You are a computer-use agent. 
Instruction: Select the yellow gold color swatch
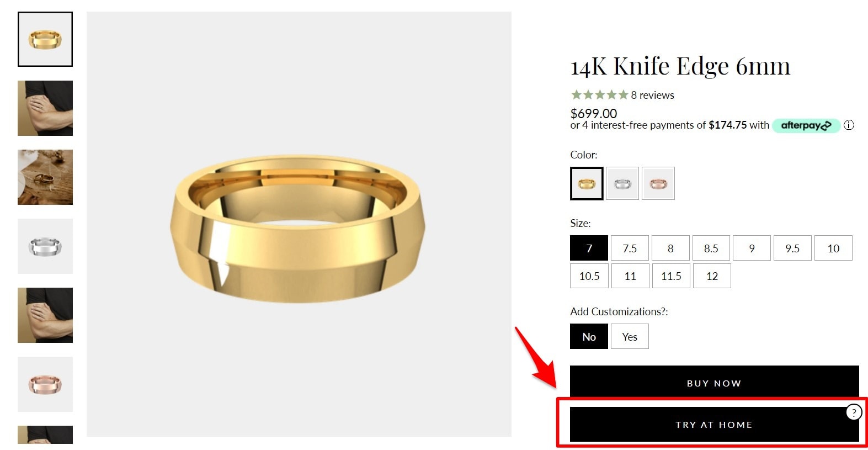coord(587,183)
